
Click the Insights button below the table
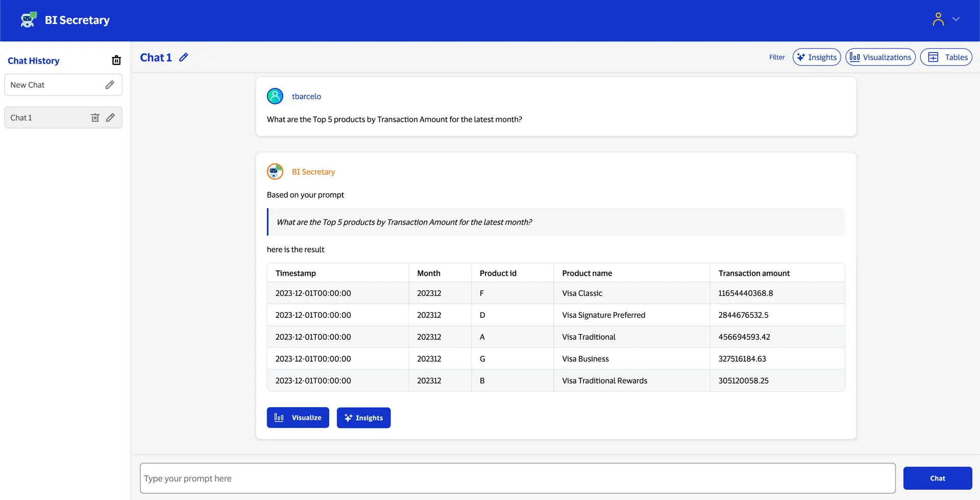363,417
